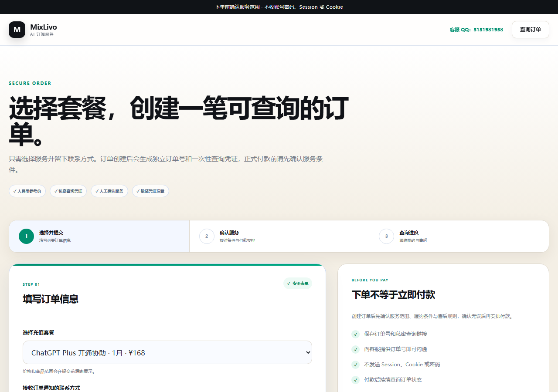The height and width of the screenshot is (392, 558).
Task: Click the 客服 QQ: 3131981958 contact text
Action: click(476, 30)
